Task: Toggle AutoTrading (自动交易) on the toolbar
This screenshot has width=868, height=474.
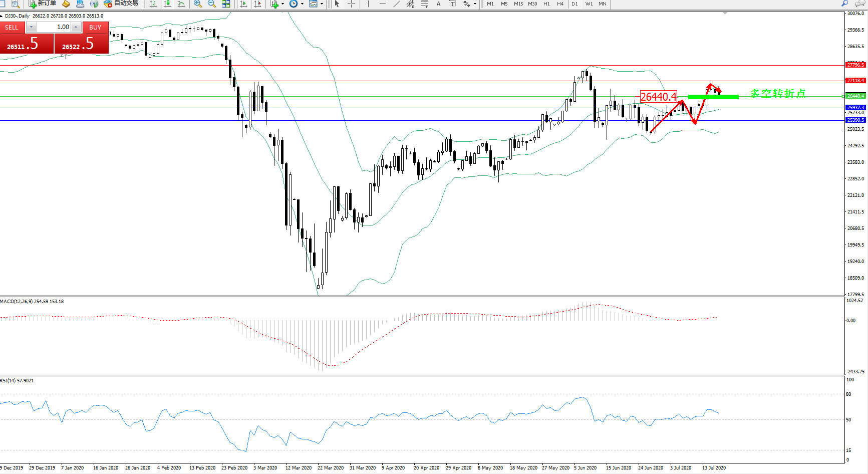Action: click(x=121, y=4)
